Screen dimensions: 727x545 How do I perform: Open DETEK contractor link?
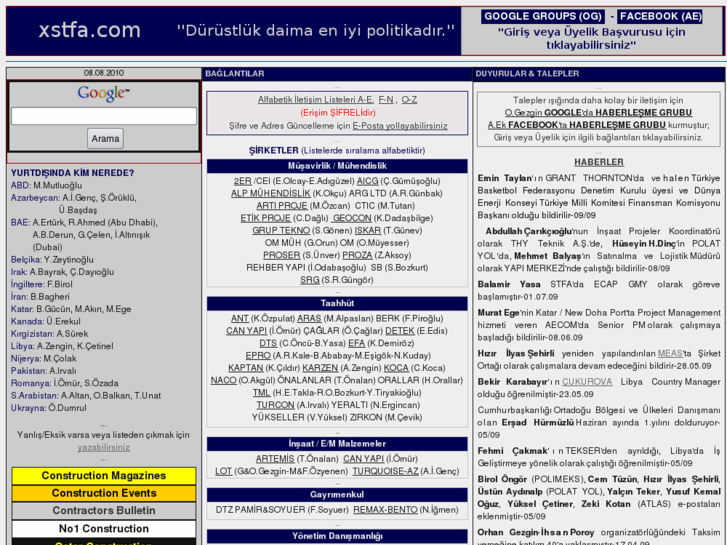400,331
